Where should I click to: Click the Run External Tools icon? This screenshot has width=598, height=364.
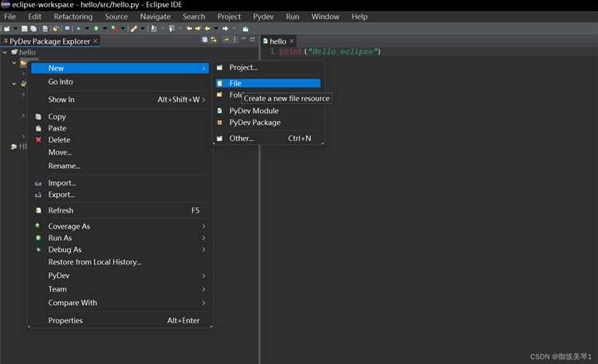point(114,29)
